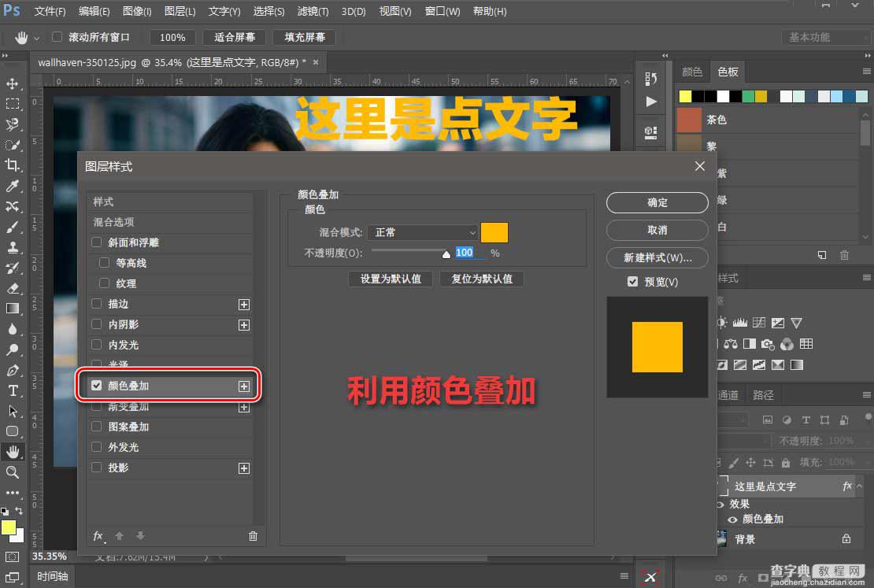Open the Layer menu

tap(180, 11)
